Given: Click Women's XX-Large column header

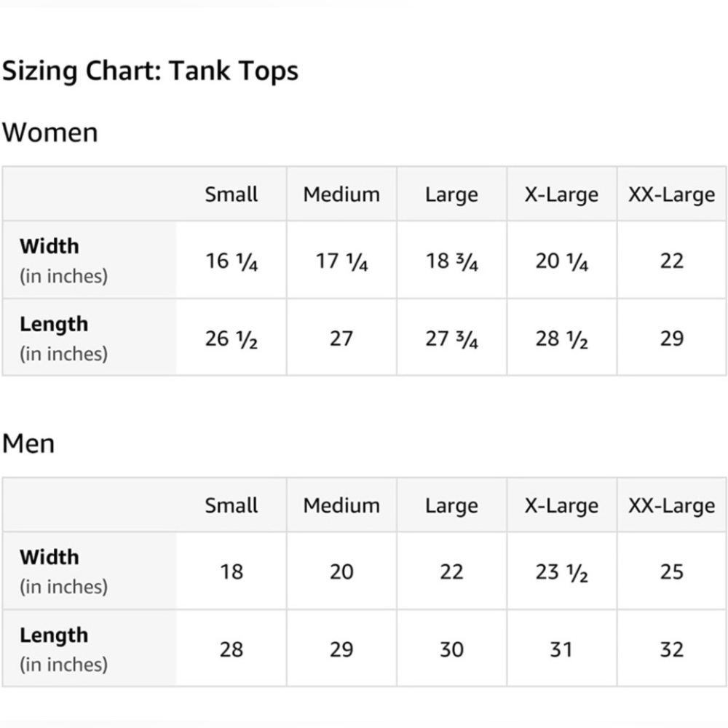Looking at the screenshot, I should [672, 194].
